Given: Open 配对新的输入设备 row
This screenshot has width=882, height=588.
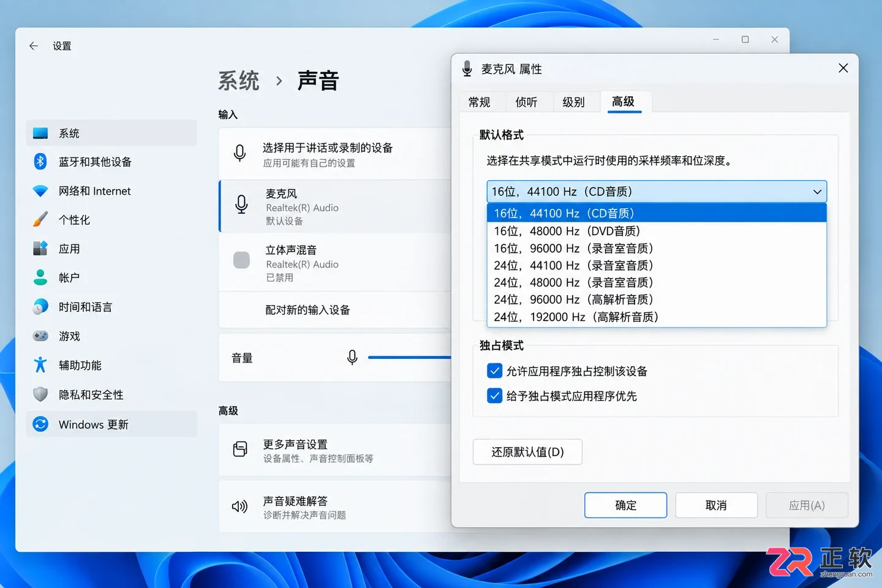Looking at the screenshot, I should click(335, 310).
